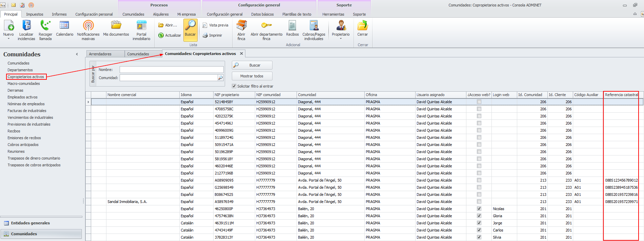Collapse the Comunidades side panel
This screenshot has height=241, width=644.
coord(77,54)
